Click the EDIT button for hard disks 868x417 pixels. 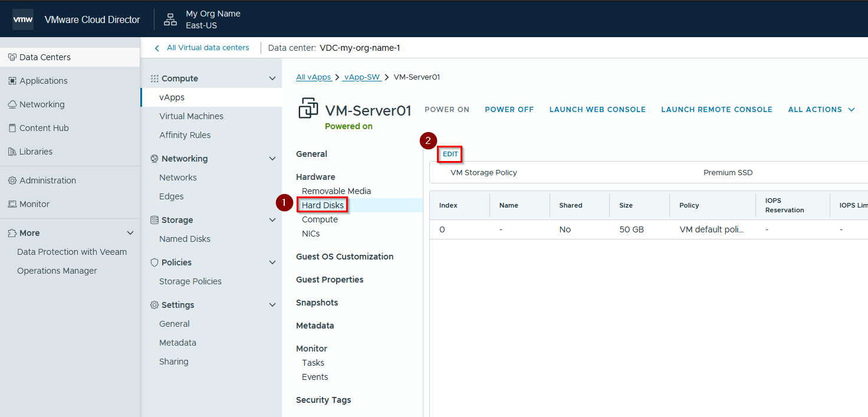tap(451, 154)
